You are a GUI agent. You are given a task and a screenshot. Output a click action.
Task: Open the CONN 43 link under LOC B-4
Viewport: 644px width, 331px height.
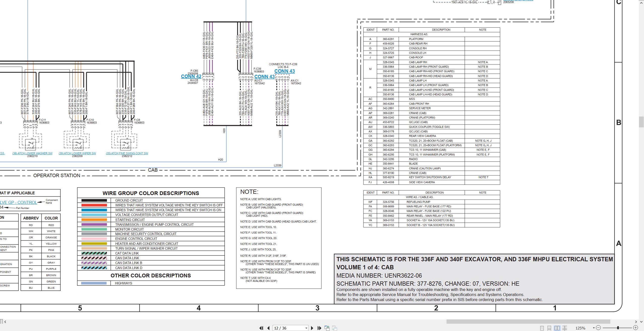[x=285, y=71]
